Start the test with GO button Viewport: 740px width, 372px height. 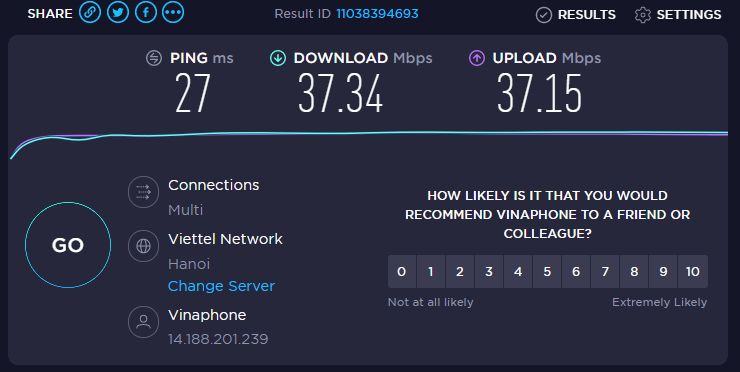[x=68, y=245]
